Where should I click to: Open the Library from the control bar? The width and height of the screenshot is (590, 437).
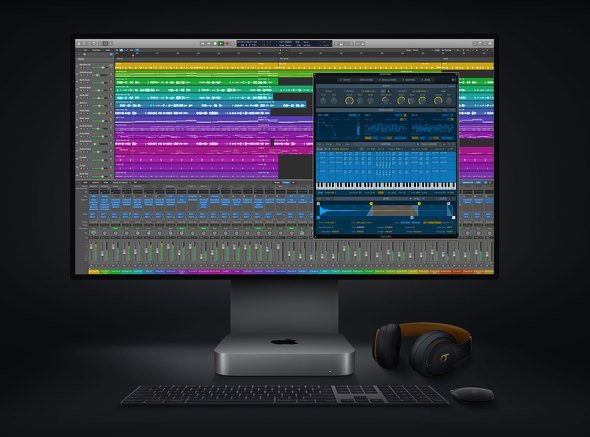[x=79, y=44]
